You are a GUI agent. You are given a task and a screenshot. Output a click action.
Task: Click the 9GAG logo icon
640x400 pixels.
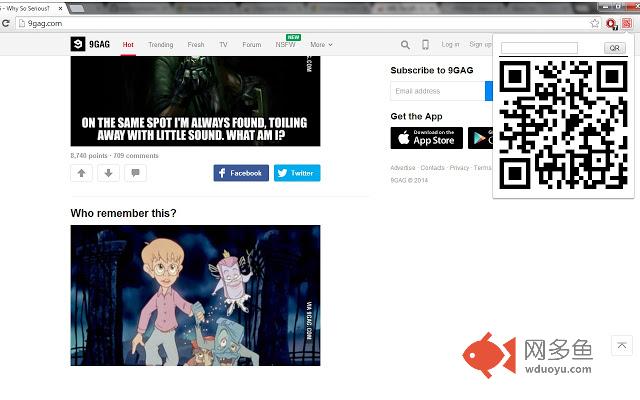(x=78, y=44)
